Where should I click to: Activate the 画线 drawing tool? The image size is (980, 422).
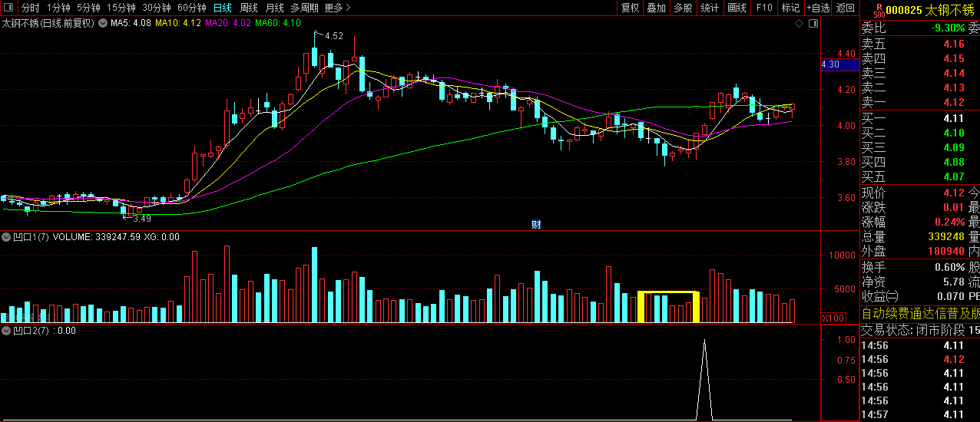pos(737,8)
